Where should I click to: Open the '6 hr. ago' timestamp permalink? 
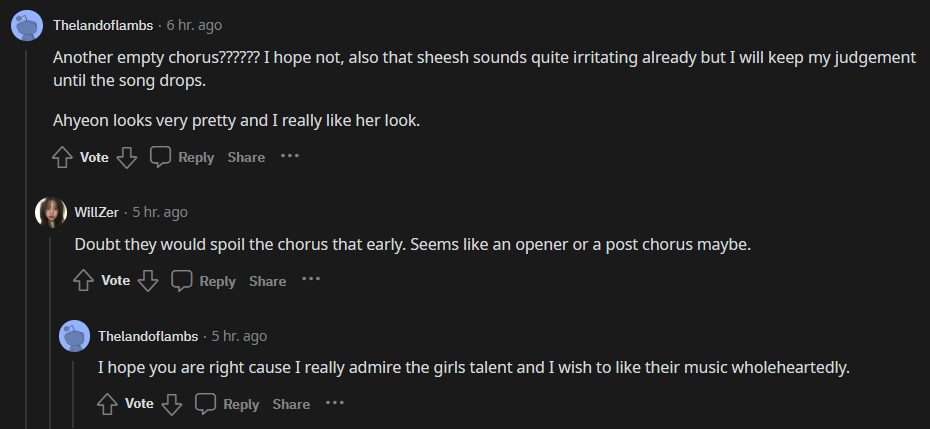pyautogui.click(x=196, y=24)
